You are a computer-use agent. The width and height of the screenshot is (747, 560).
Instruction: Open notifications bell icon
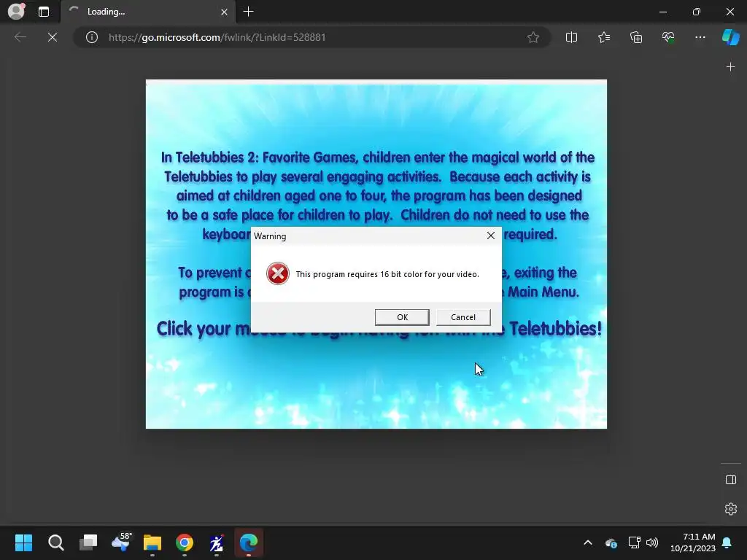[x=727, y=542]
